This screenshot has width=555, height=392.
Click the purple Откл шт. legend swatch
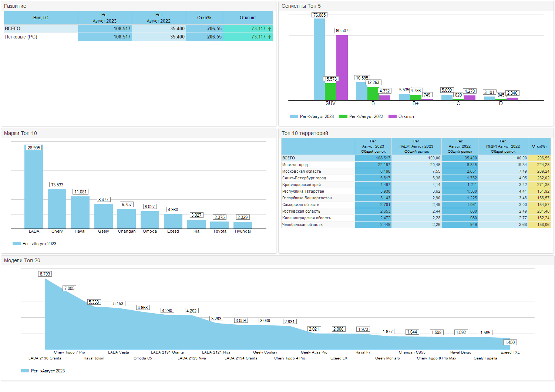tap(392, 116)
